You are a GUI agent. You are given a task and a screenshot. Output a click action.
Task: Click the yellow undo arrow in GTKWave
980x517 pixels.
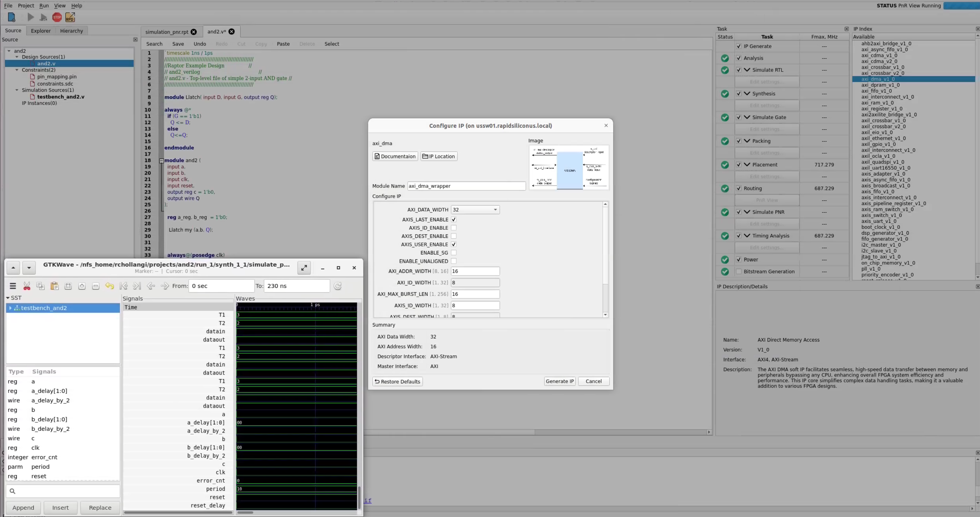tap(109, 286)
